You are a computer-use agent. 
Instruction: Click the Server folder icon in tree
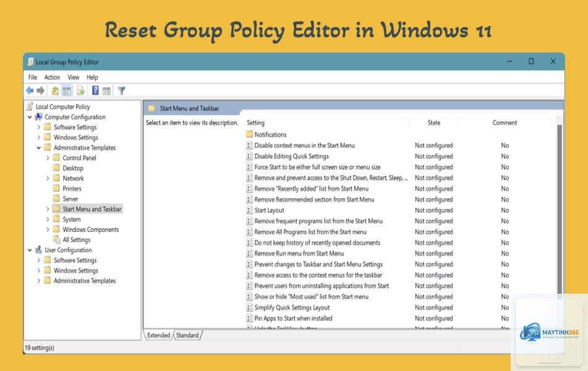point(56,198)
